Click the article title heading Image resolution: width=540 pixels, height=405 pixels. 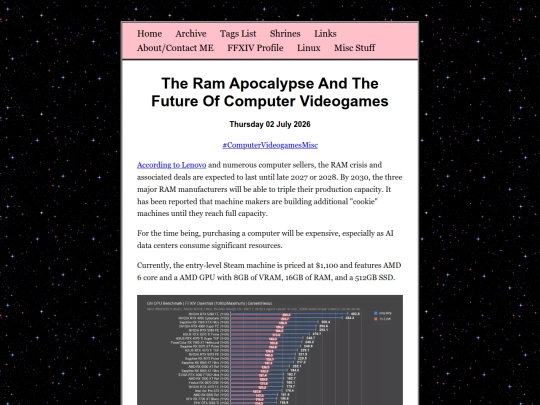270,92
